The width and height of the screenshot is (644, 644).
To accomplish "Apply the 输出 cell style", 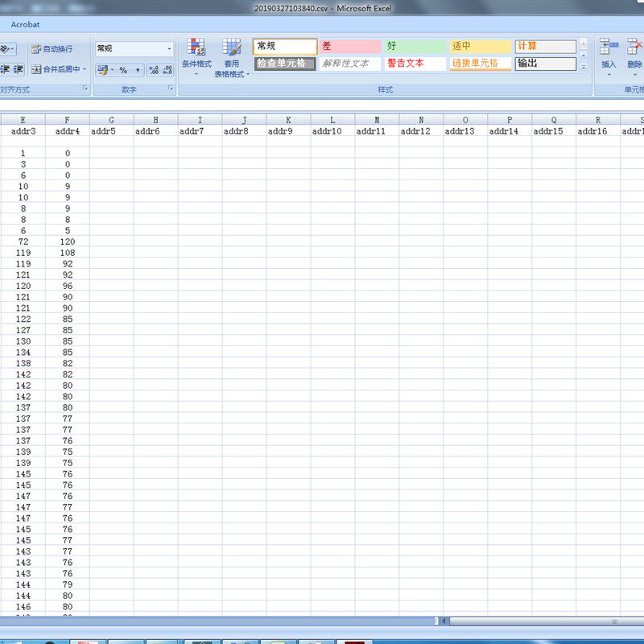I will pos(546,64).
